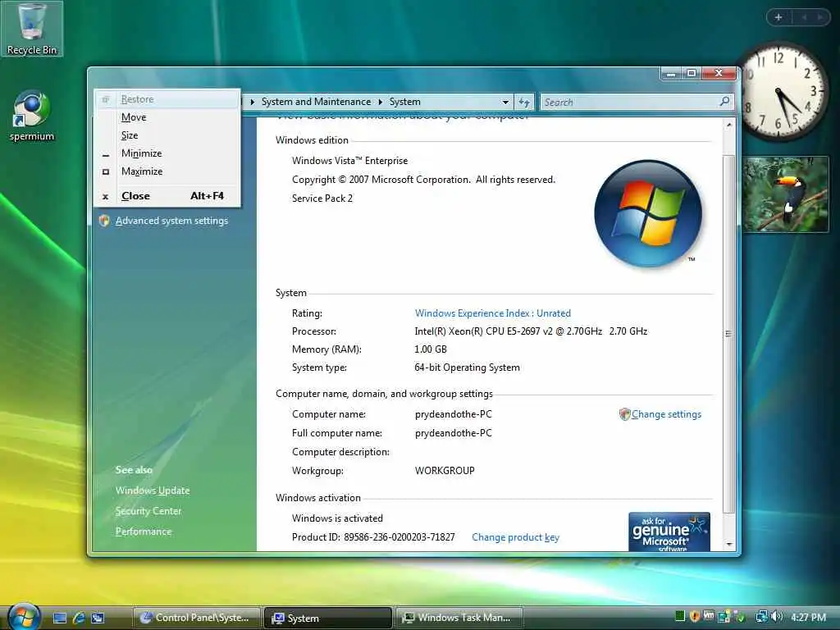The image size is (840, 630).
Task: Click the shield icon beside Change settings
Action: (x=624, y=414)
